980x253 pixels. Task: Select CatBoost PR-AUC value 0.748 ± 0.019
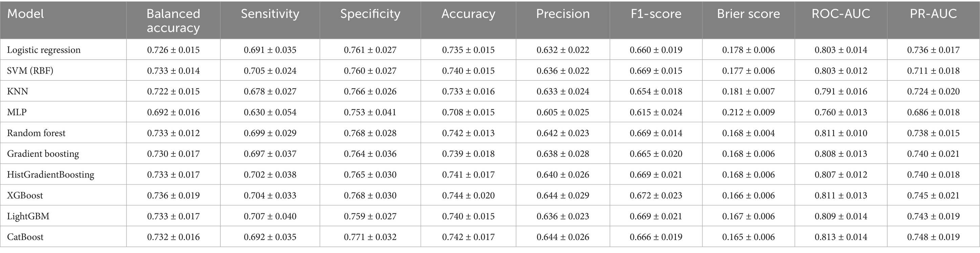933,237
